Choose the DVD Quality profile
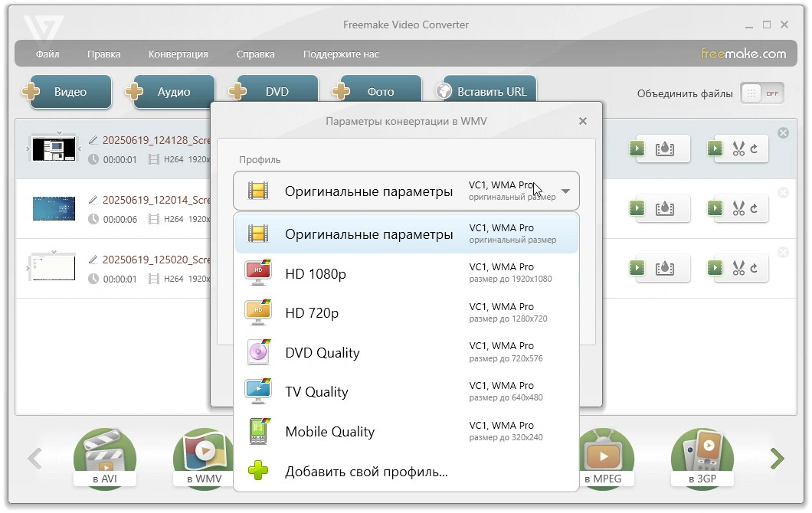The height and width of the screenshot is (513, 812). pos(406,352)
